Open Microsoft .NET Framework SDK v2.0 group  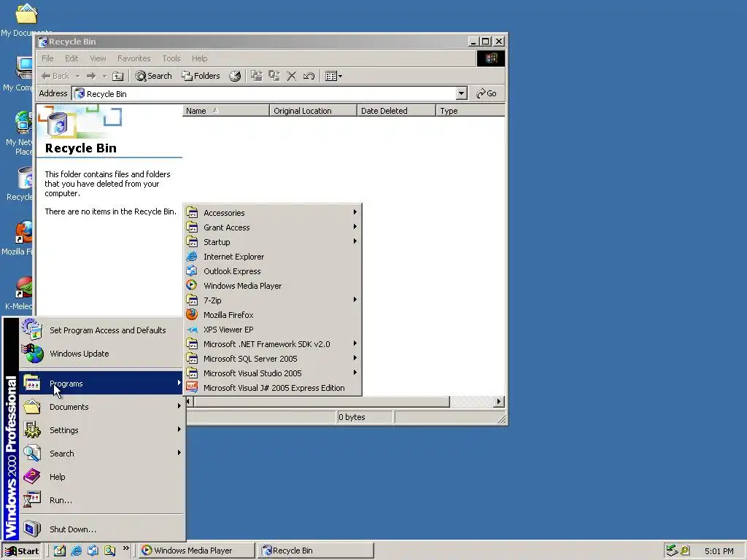pos(273,344)
